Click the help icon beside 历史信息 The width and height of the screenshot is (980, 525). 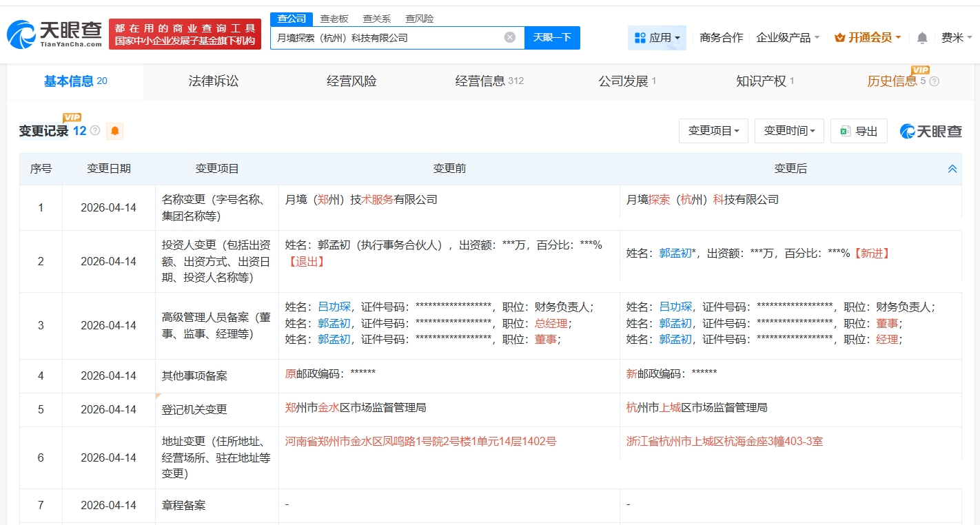934,81
